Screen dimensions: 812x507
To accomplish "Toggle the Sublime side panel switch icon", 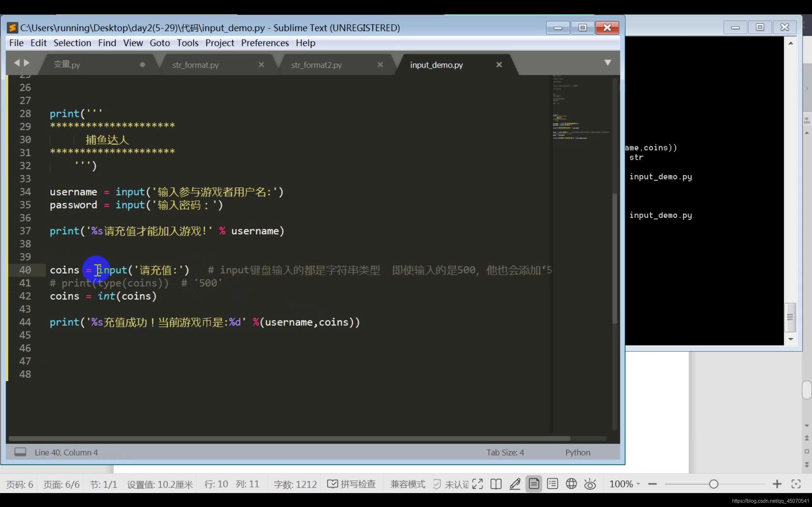I will [x=20, y=452].
